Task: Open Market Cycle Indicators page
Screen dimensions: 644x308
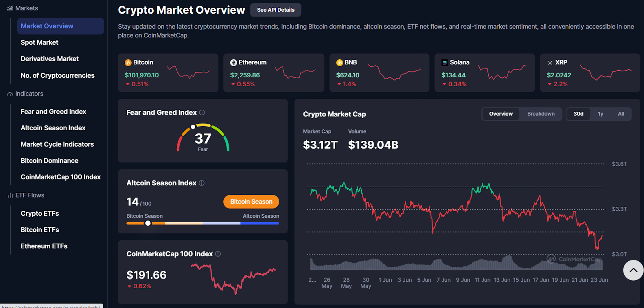Action: (x=57, y=144)
